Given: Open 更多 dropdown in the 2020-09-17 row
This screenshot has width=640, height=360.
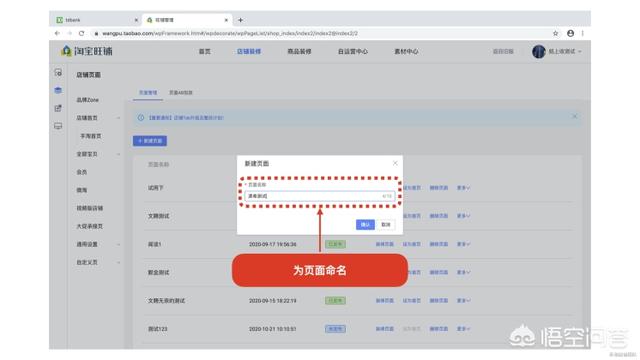Looking at the screenshot, I should point(463,244).
